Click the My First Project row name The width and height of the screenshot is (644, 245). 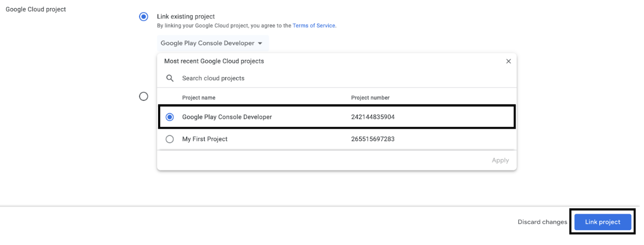205,139
